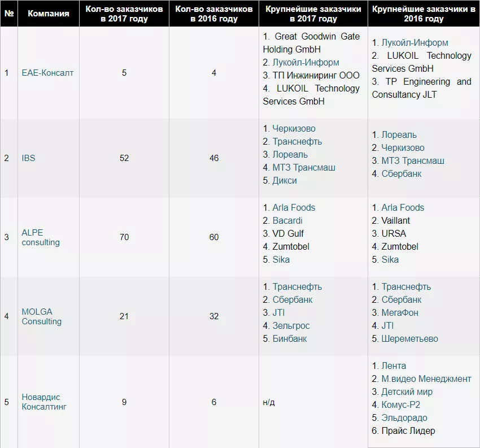Open the Шереметьево customer link
480x448 pixels.
(409, 339)
